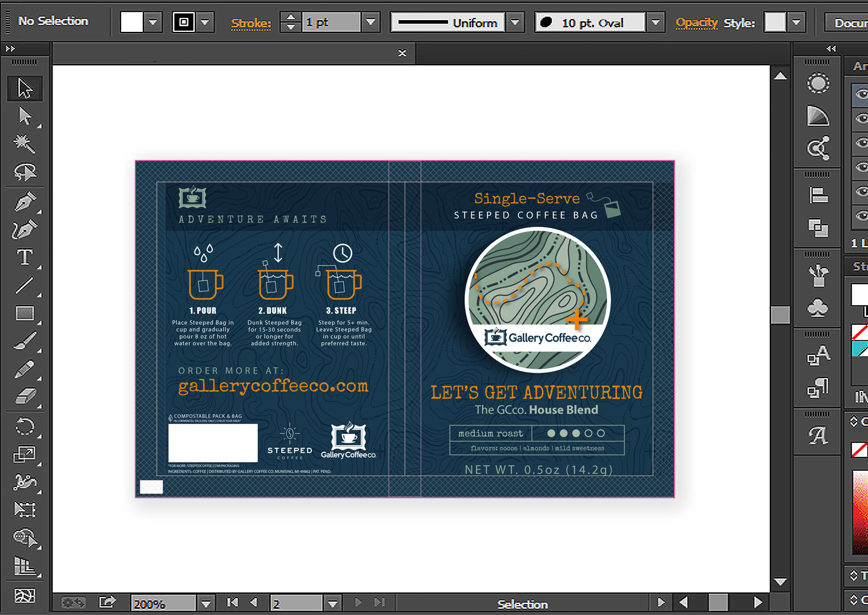
Task: Open the Stroke panel link
Action: 251,23
